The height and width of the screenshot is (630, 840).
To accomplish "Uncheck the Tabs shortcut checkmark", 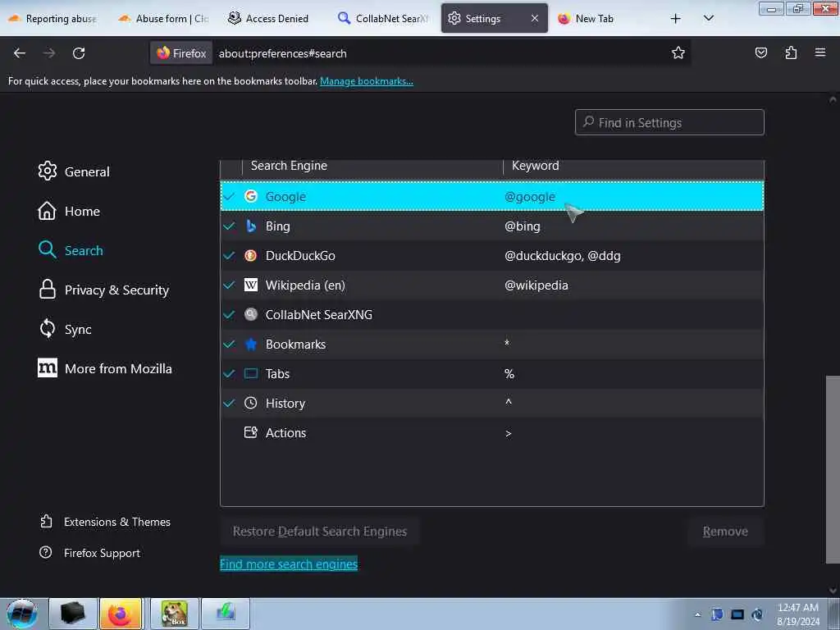I will point(230,373).
